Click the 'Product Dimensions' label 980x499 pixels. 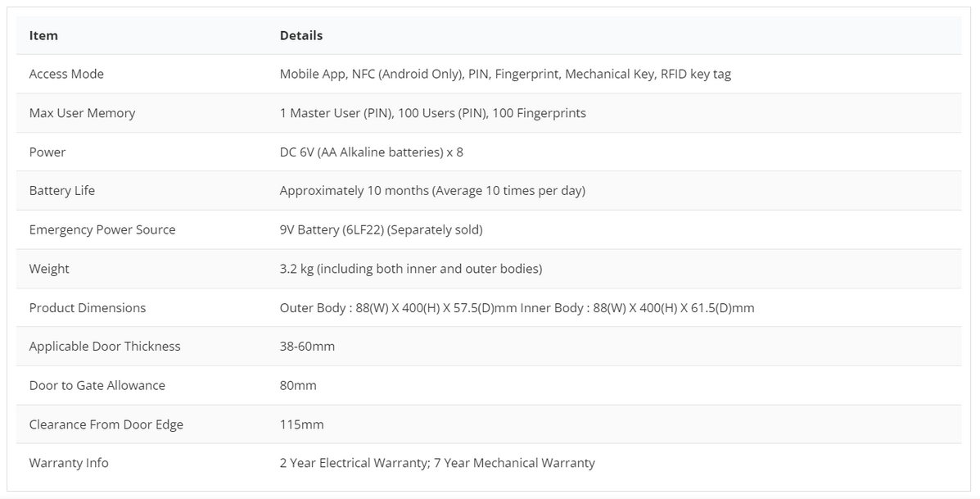pos(88,308)
